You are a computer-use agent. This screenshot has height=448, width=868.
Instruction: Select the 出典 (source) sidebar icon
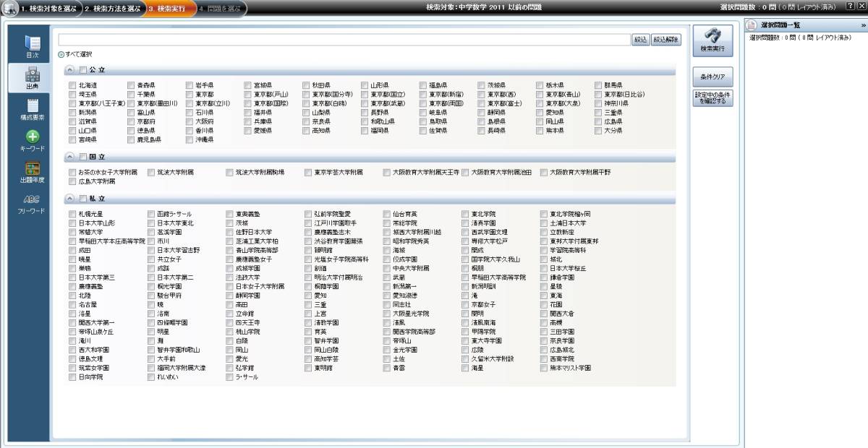(32, 78)
